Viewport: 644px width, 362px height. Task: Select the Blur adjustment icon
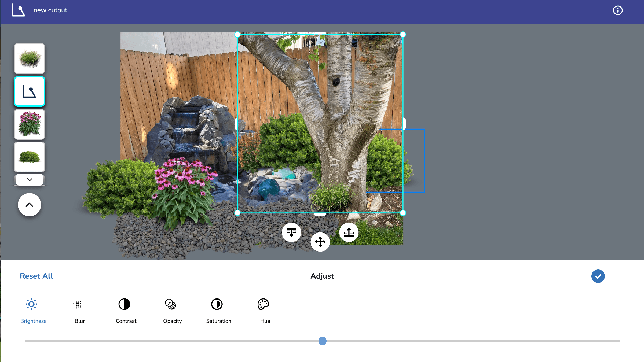[x=78, y=304]
